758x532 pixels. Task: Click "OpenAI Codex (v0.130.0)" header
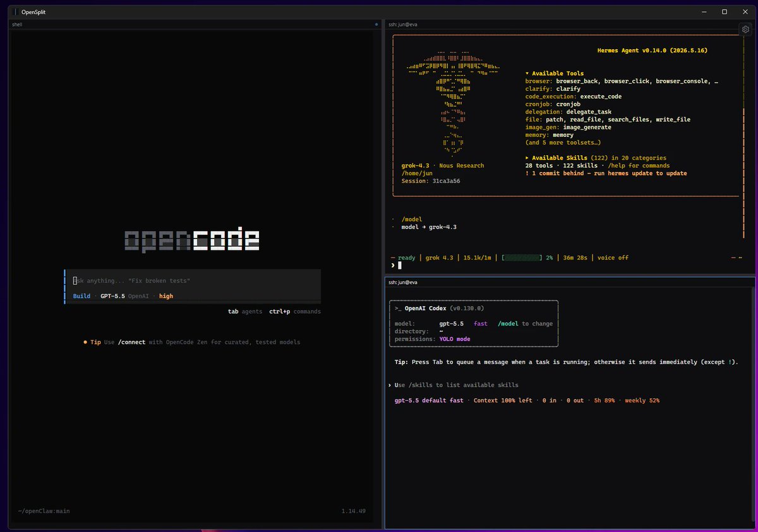point(445,309)
